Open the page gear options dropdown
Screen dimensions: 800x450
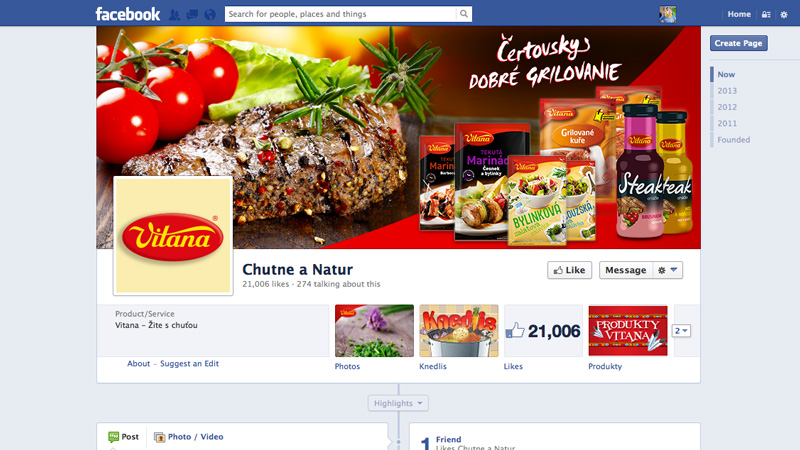(667, 270)
